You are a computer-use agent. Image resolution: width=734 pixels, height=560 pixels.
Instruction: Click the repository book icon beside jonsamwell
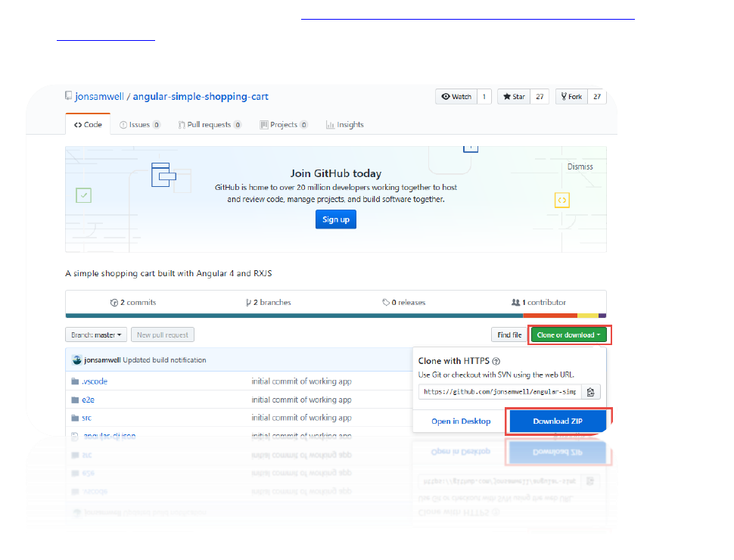click(68, 95)
